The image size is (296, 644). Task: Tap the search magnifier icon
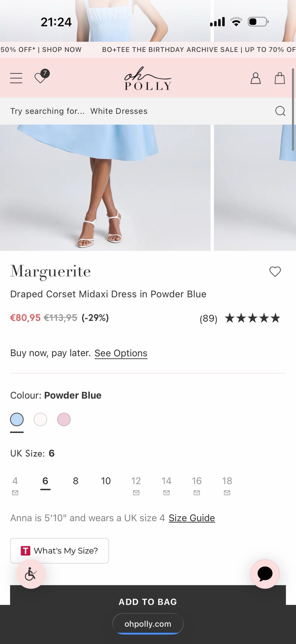tap(280, 111)
